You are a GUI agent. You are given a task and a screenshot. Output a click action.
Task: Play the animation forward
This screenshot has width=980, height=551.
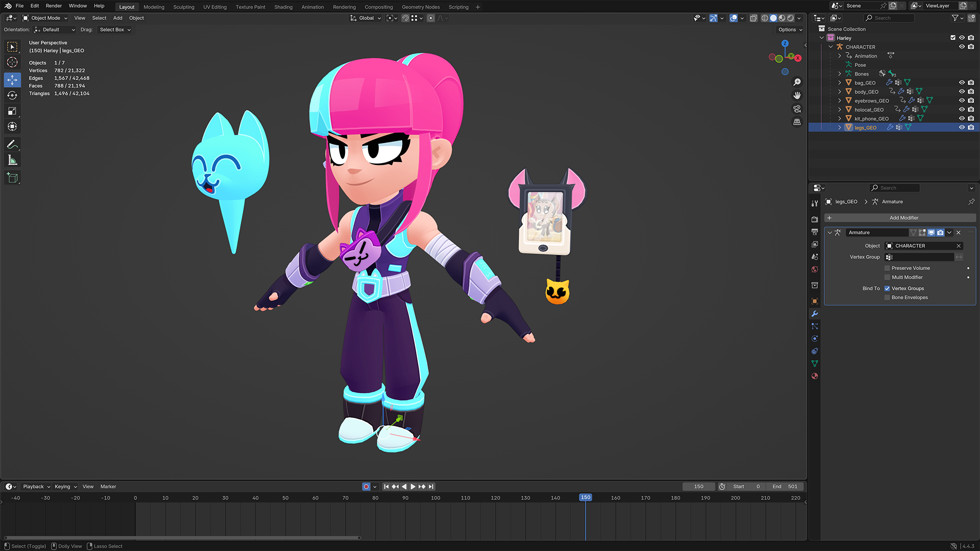click(x=413, y=487)
